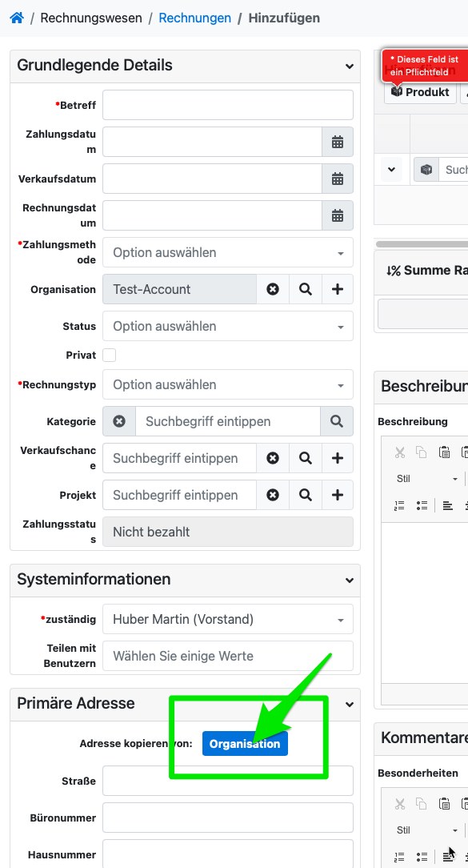Open the zuständig user dropdown

pos(228,619)
